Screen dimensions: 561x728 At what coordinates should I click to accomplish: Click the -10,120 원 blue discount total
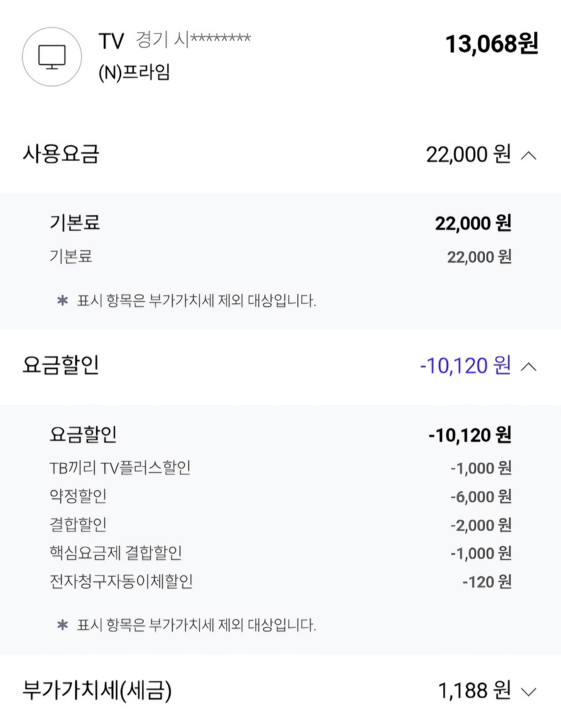click(465, 366)
